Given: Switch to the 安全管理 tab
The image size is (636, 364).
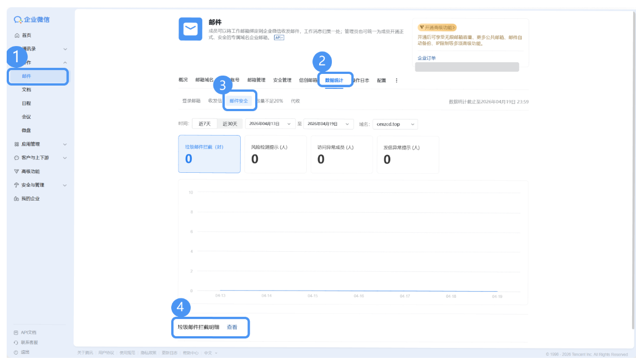Looking at the screenshot, I should tap(282, 80).
